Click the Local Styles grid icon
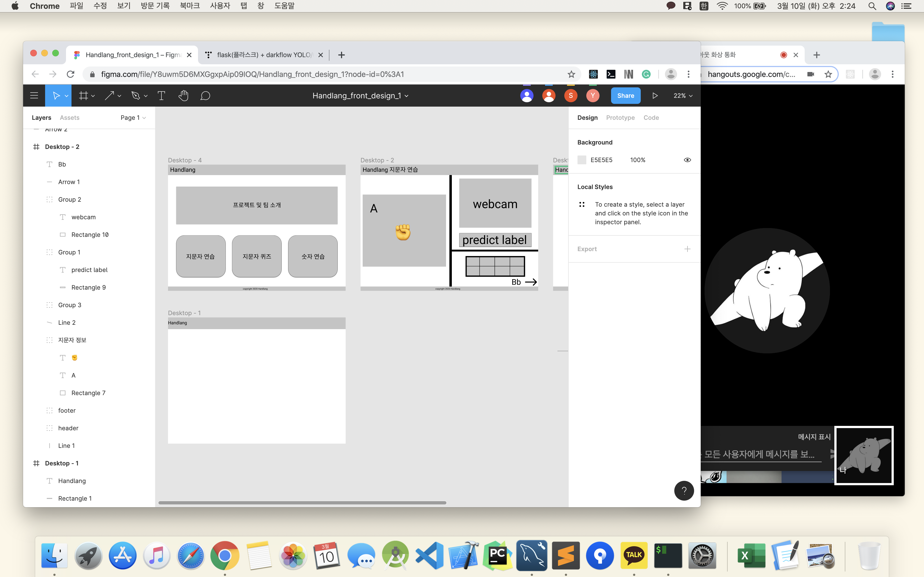Screen dimensions: 924x577 (582, 204)
